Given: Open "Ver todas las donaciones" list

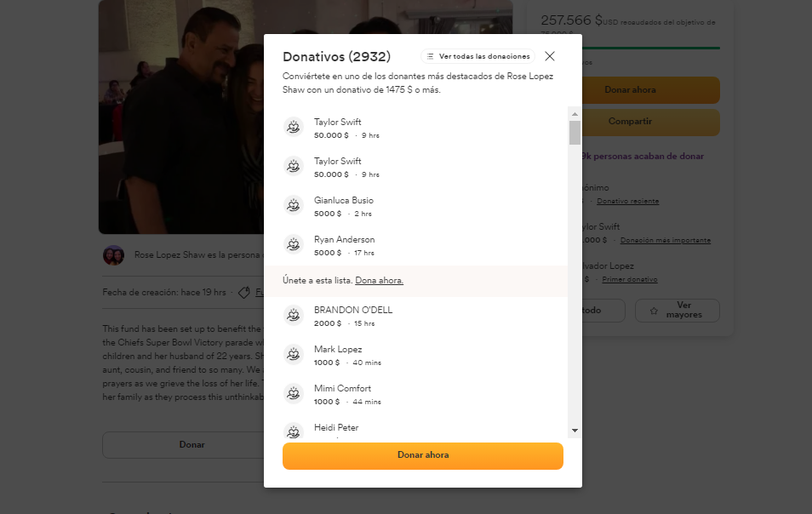Looking at the screenshot, I should [x=478, y=56].
